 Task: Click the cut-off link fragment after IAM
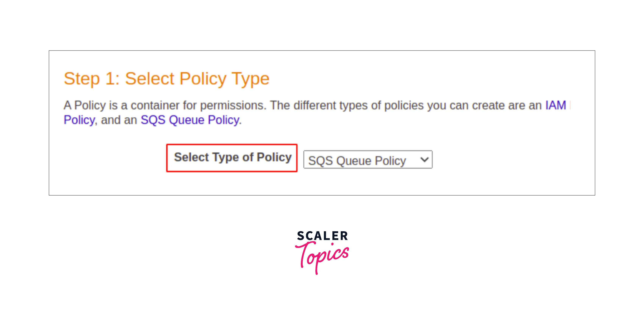coord(570,105)
